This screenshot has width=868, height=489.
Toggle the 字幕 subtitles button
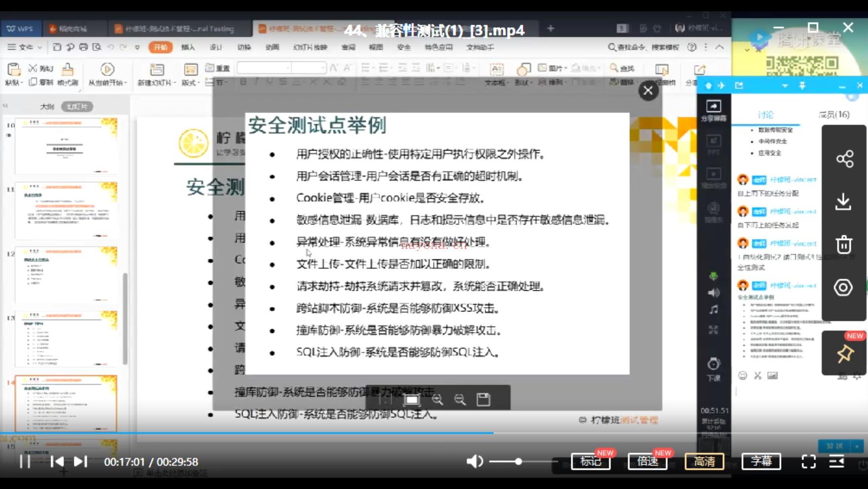coord(761,461)
